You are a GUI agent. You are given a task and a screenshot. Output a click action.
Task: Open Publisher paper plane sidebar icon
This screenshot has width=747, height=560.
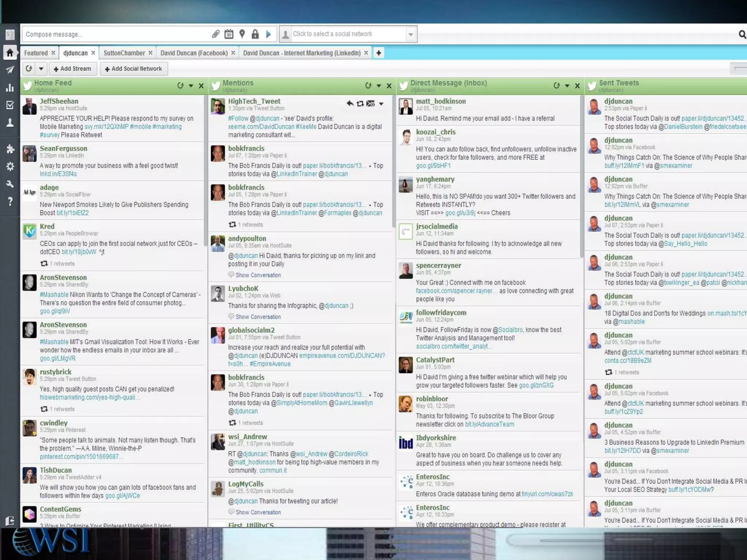(10, 70)
